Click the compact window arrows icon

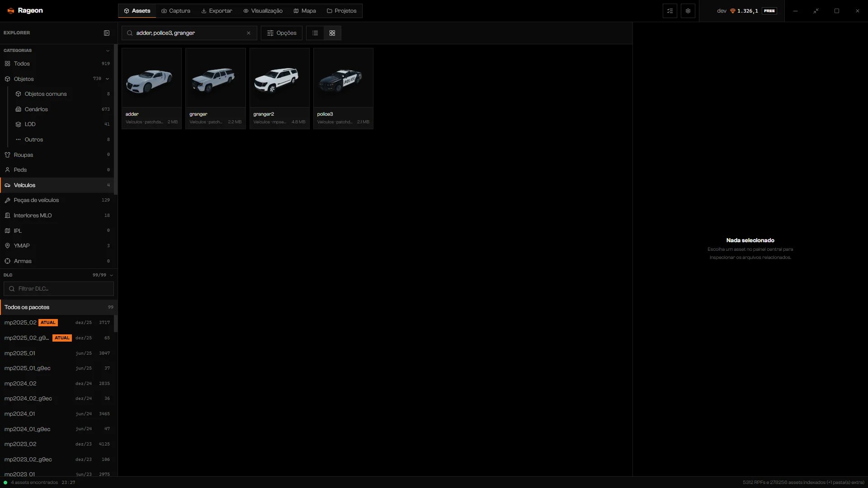pos(816,11)
